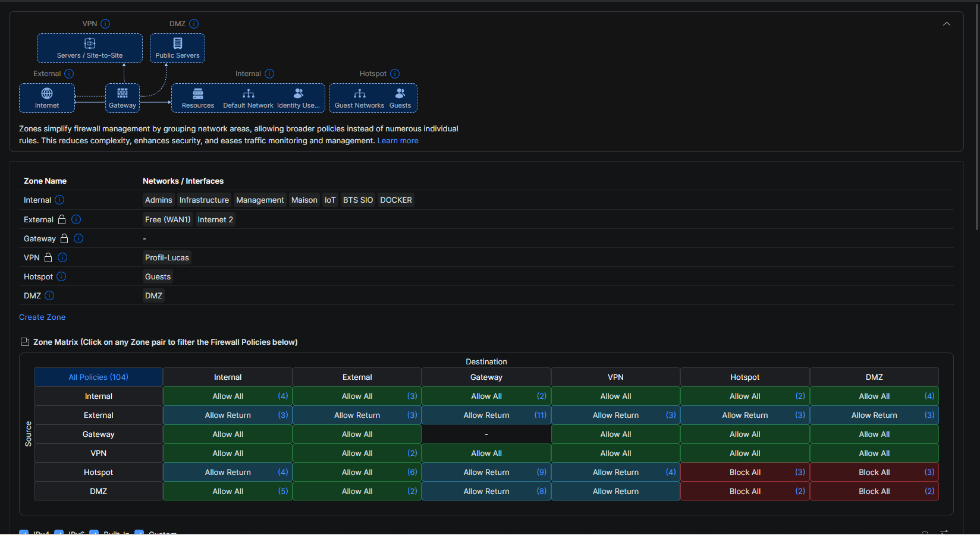The image size is (980, 535).
Task: Select All Policies (104) in the matrix
Action: [98, 377]
